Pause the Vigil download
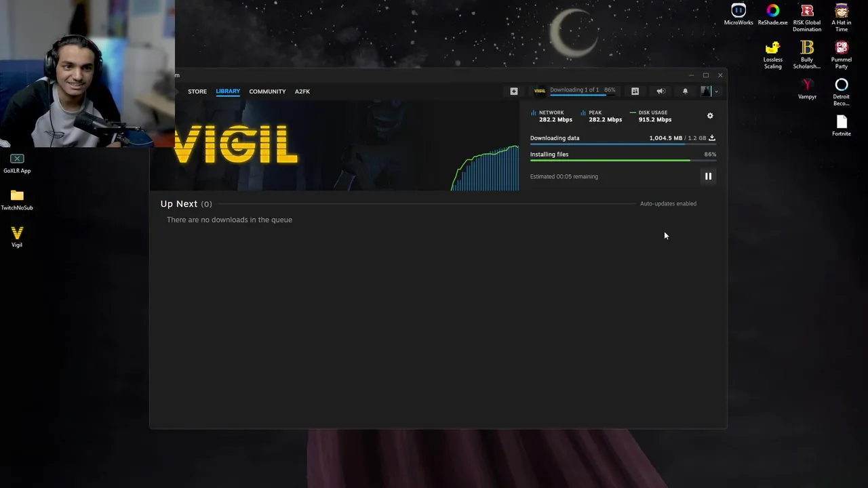Image resolution: width=868 pixels, height=488 pixels. coord(708,176)
